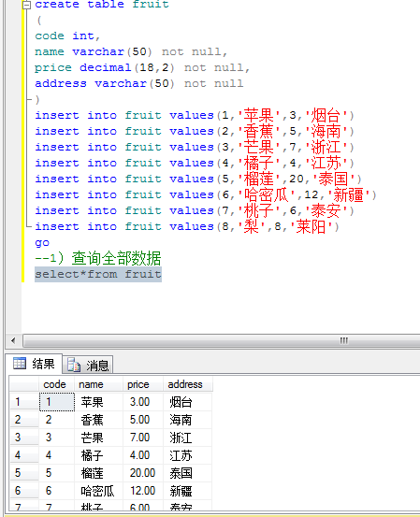
Task: Click the 浙江 address cell
Action: 188,438
